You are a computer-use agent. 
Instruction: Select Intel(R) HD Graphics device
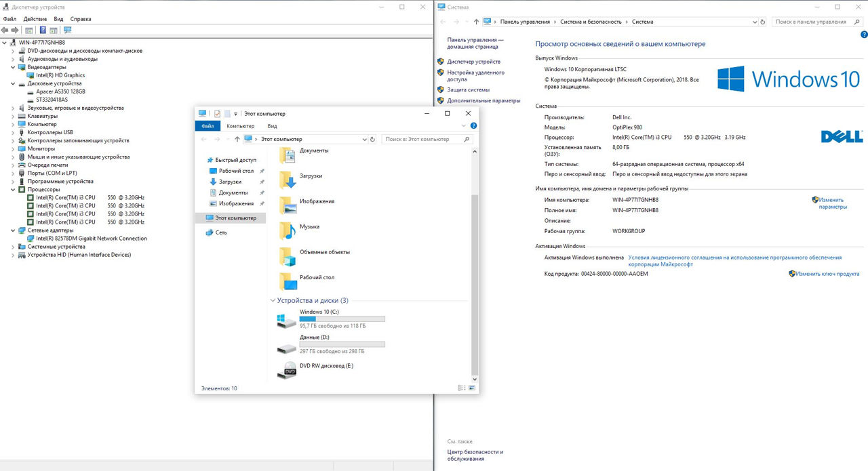click(60, 75)
